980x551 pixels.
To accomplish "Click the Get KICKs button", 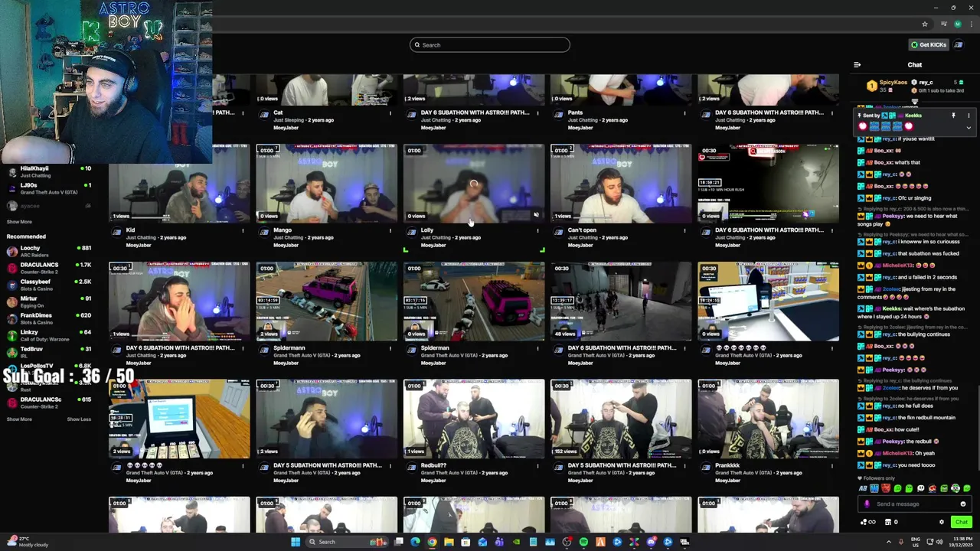I will (929, 44).
